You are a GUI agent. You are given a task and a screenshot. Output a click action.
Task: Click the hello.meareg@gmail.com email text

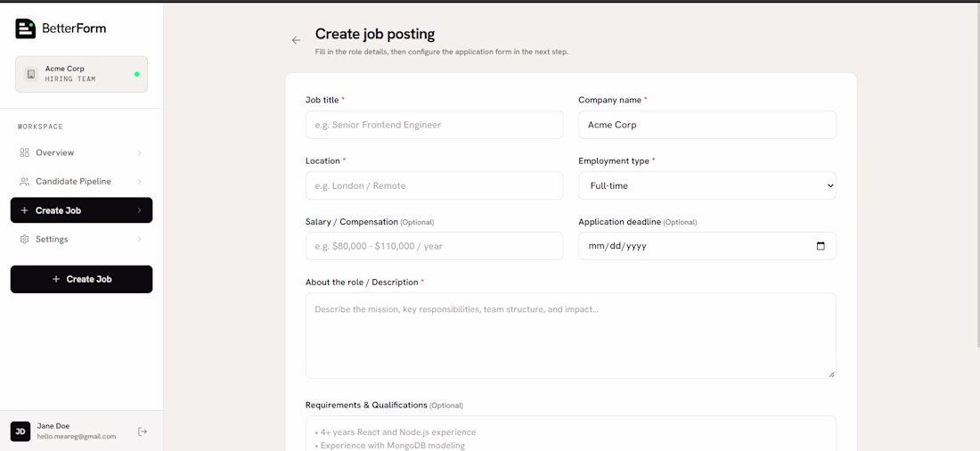[77, 437]
